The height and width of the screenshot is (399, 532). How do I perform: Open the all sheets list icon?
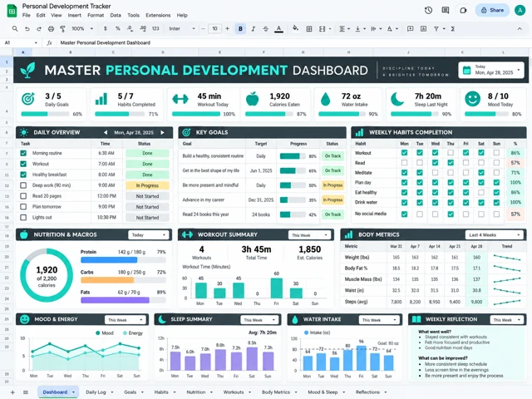tap(26, 392)
